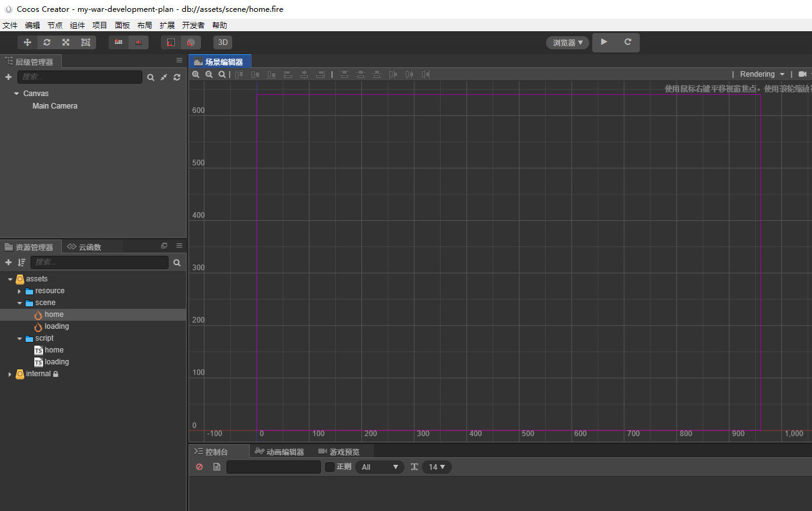This screenshot has width=812, height=511.
Task: Toggle pivot/center handle position mode
Action: [119, 42]
